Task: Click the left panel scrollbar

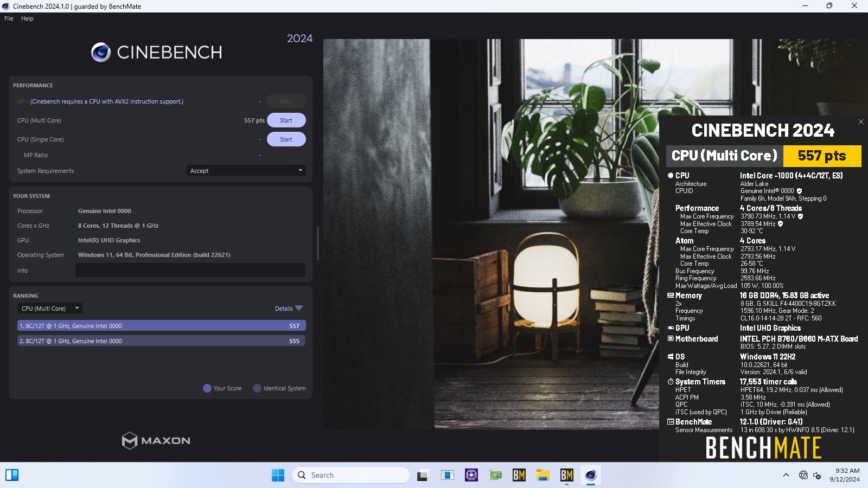Action: click(317, 244)
